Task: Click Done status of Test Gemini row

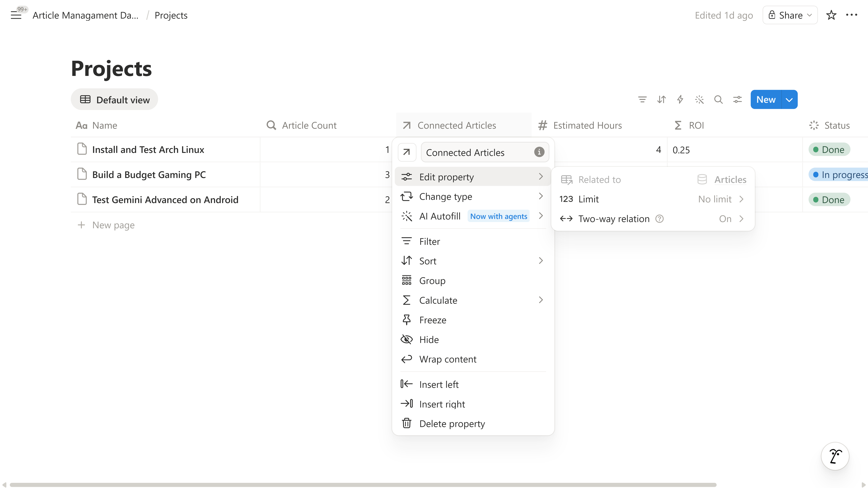Action: (x=829, y=200)
